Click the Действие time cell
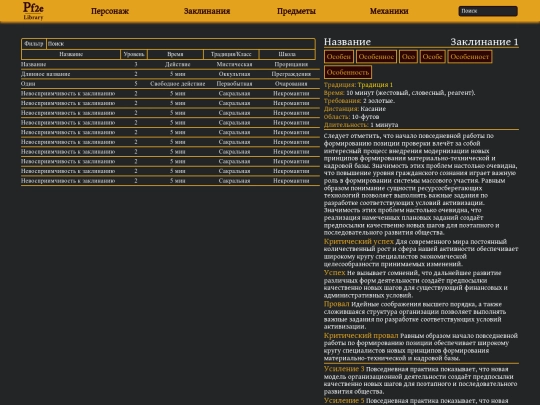540x405 pixels. [178, 64]
